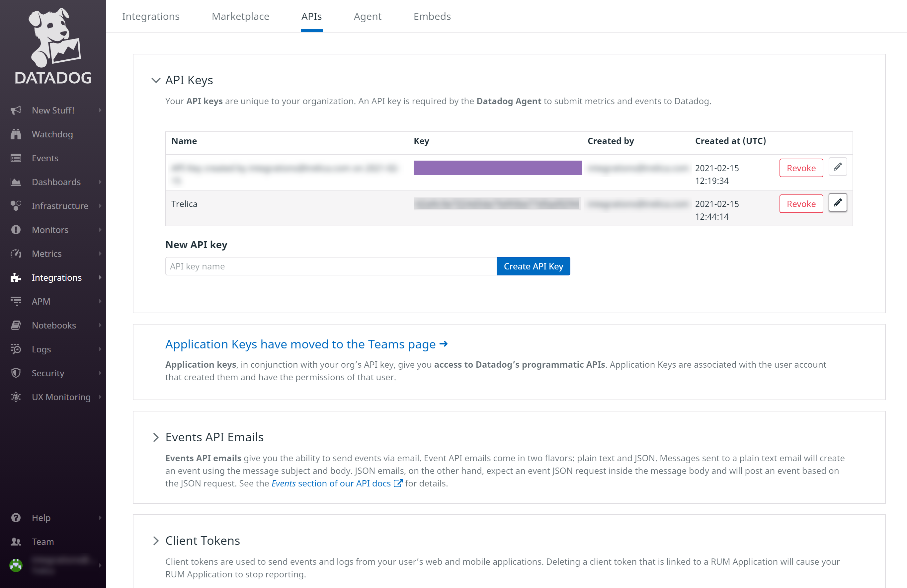The height and width of the screenshot is (588, 907).
Task: Open the Notebooks sidebar item
Action: point(53,325)
